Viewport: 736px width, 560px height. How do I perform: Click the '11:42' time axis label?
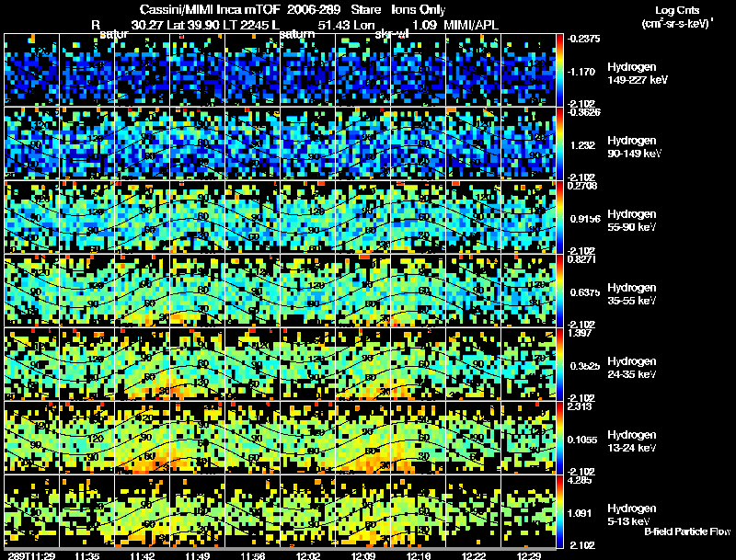point(143,555)
